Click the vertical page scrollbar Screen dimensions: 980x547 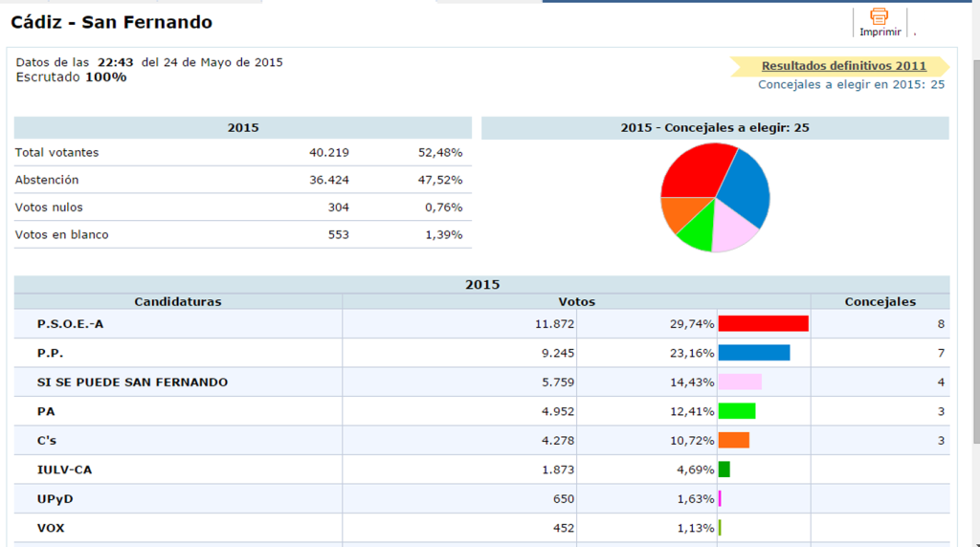[973, 287]
